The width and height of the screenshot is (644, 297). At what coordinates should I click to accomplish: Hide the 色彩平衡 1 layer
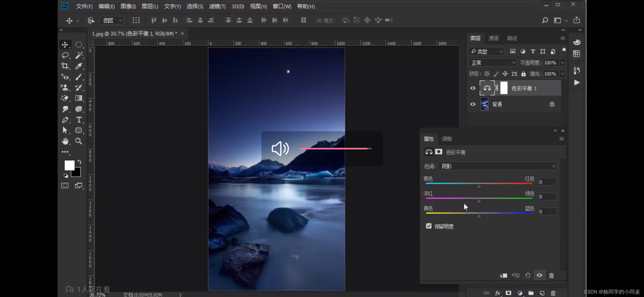point(473,88)
